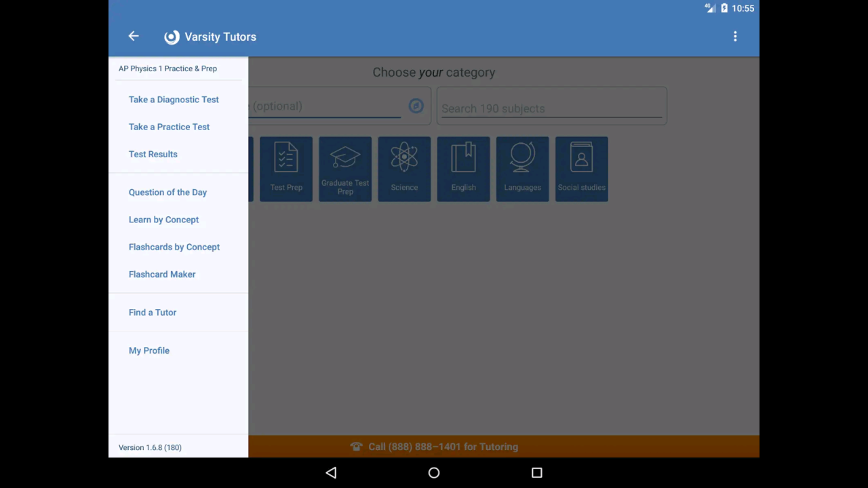The width and height of the screenshot is (868, 488).
Task: Focus the Search 190 subjects field
Action: point(551,108)
